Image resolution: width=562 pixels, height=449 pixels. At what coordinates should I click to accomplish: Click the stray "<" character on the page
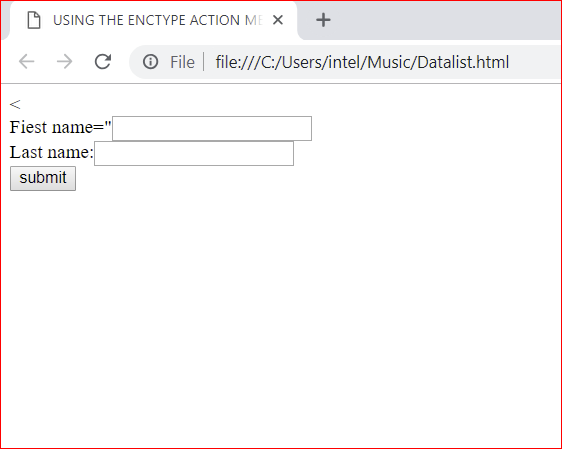coord(15,104)
